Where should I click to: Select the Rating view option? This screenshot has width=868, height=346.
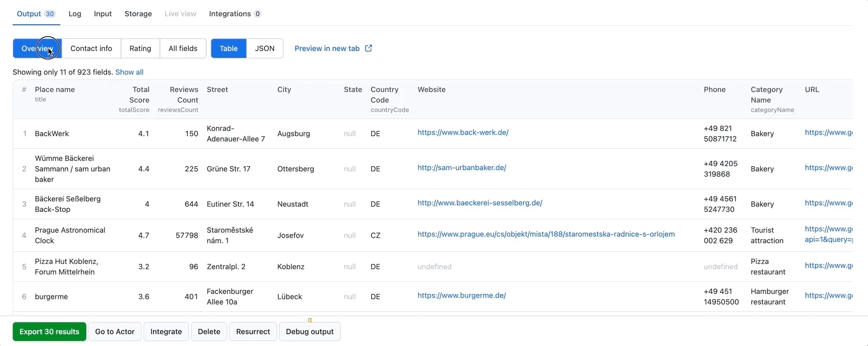(x=140, y=48)
